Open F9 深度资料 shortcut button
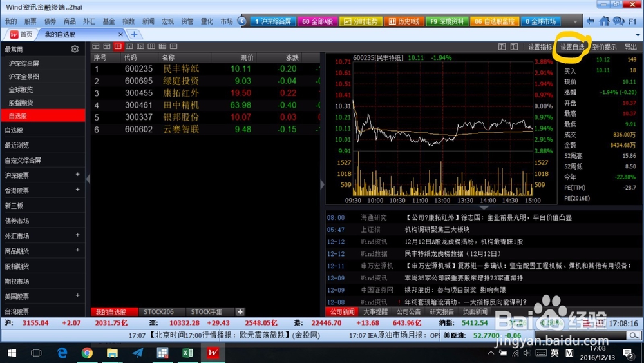 click(447, 21)
